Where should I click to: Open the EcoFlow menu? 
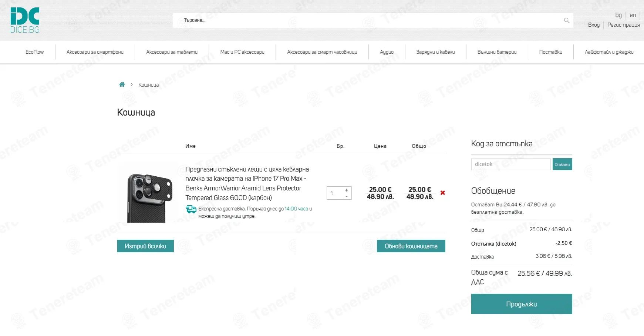[34, 52]
